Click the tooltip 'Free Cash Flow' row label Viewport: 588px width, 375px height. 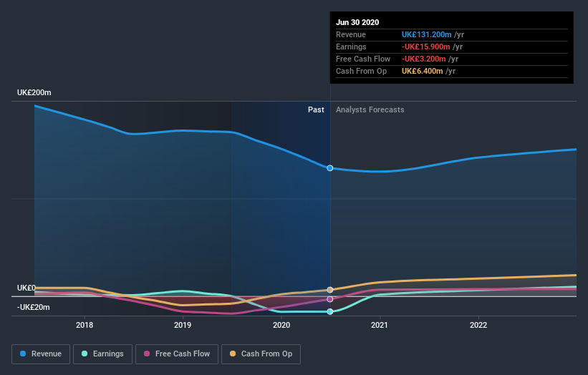(x=363, y=59)
